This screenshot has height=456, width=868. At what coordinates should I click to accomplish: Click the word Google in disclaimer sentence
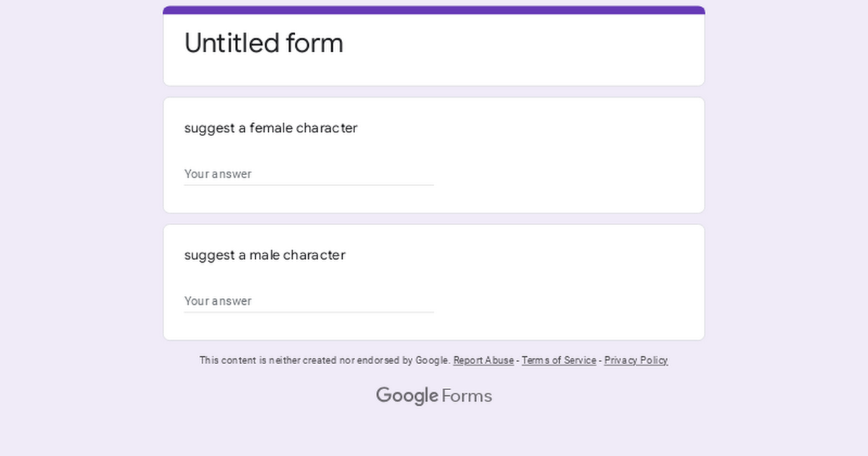[433, 360]
